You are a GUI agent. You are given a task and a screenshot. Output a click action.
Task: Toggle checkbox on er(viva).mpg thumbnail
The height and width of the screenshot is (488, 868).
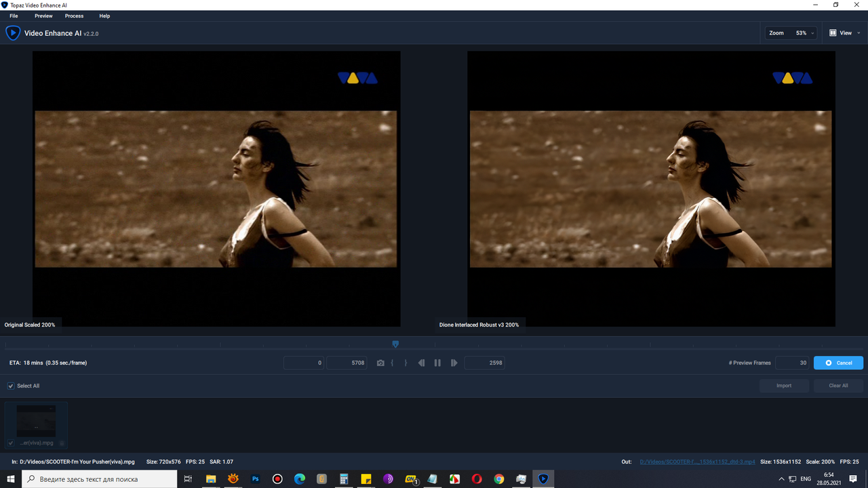10,443
